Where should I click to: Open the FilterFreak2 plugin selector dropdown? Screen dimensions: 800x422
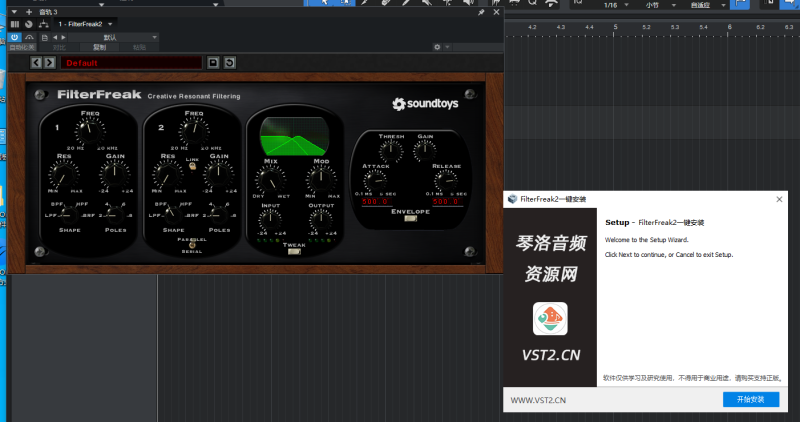pos(85,23)
